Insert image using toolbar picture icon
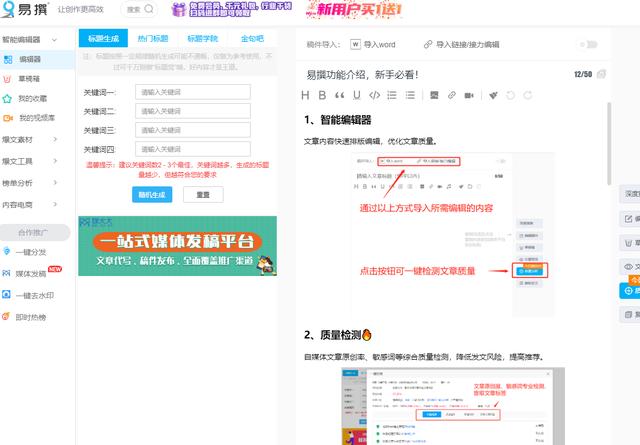640x445 pixels. 434,95
